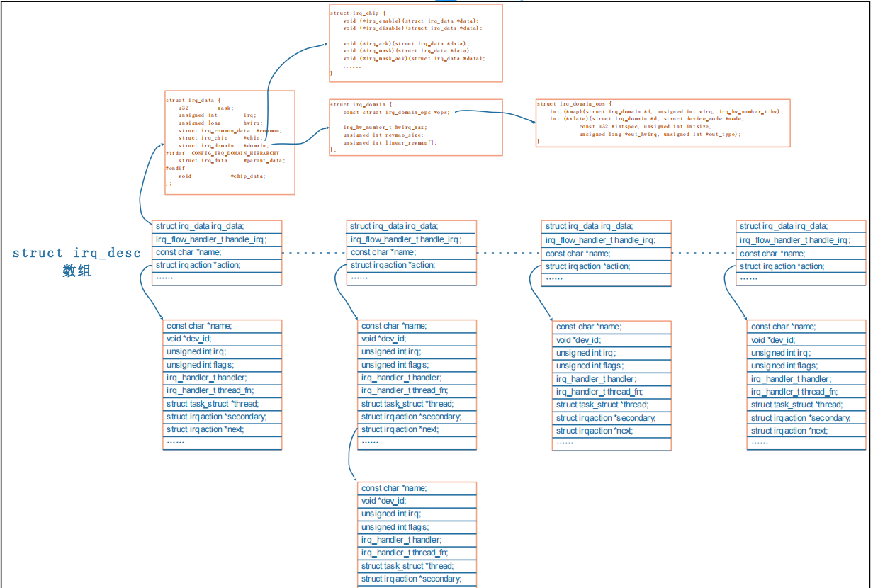
Task: Click 'irq_flow_handler_t handle_irq;' in leftmost irq_desc table
Action: pyautogui.click(x=217, y=239)
